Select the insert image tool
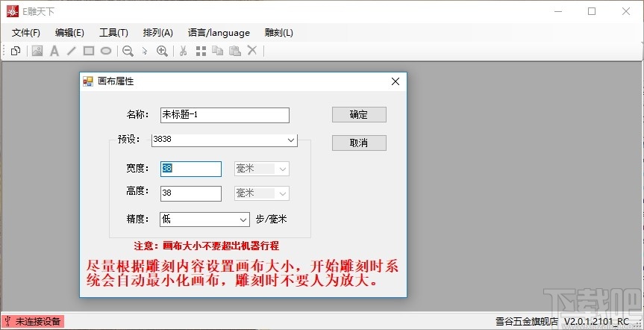The height and width of the screenshot is (330, 644). click(x=37, y=51)
